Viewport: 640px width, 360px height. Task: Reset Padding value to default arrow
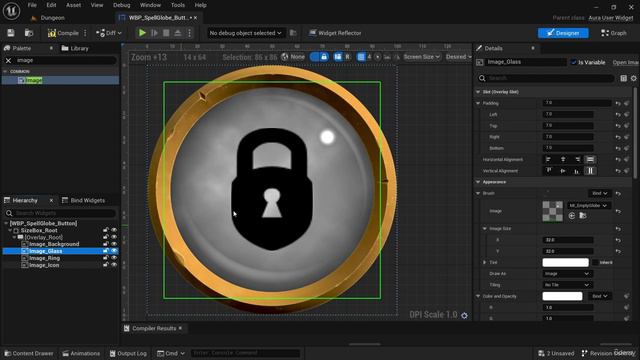(618, 104)
